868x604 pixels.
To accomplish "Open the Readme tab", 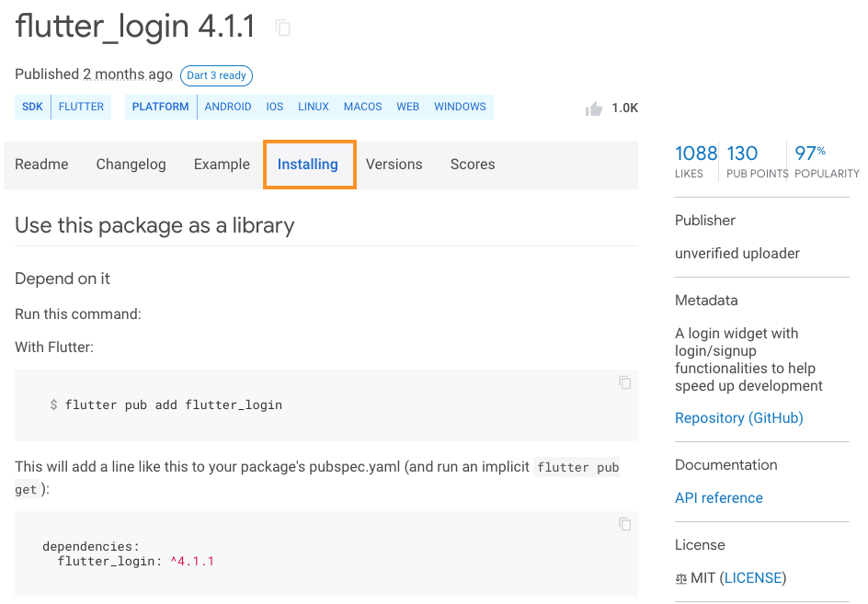I will coord(41,165).
